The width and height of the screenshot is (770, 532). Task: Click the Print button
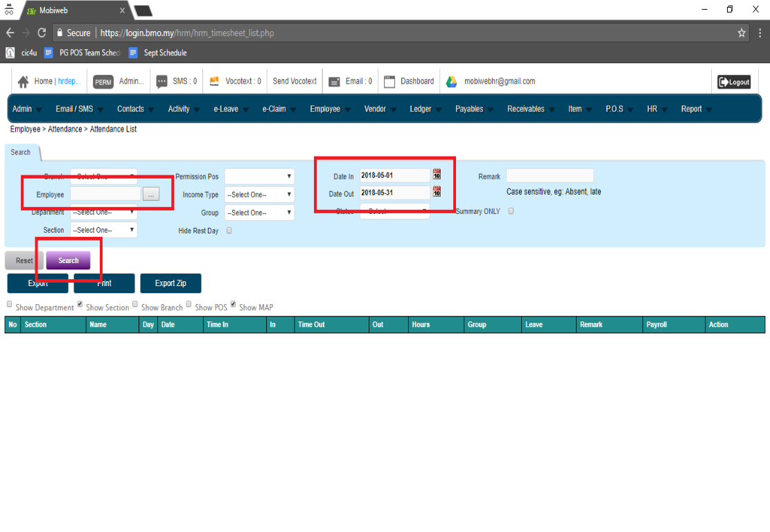click(104, 283)
